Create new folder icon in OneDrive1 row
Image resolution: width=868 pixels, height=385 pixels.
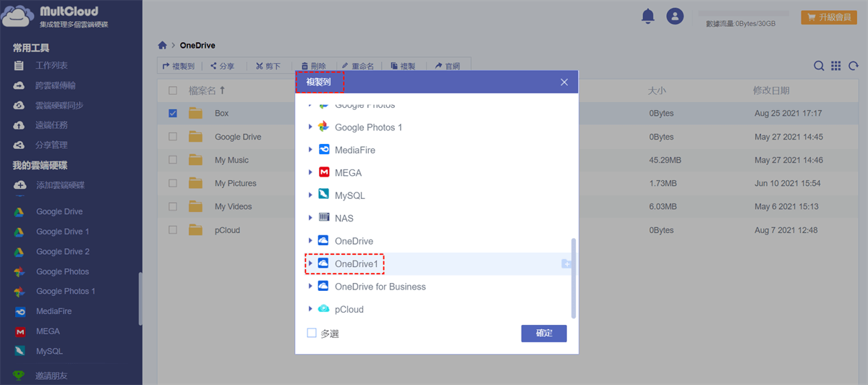[x=566, y=264]
